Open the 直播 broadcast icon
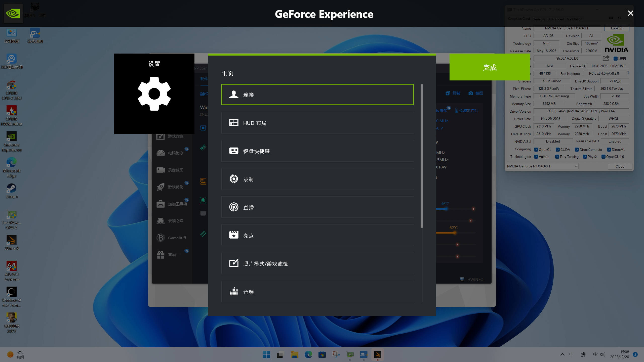The height and width of the screenshot is (362, 644). (234, 207)
